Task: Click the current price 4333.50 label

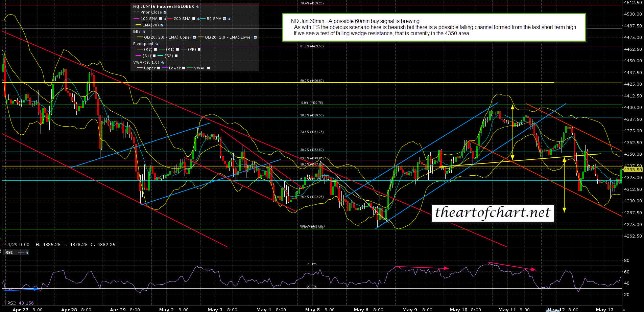Action: coord(633,170)
